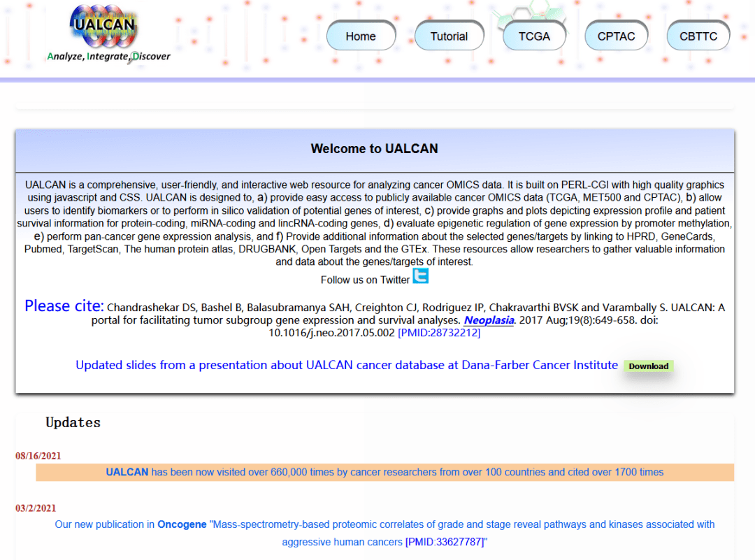
Task: Click the 'Welcome to UALCAN' heading
Action: coord(374,149)
